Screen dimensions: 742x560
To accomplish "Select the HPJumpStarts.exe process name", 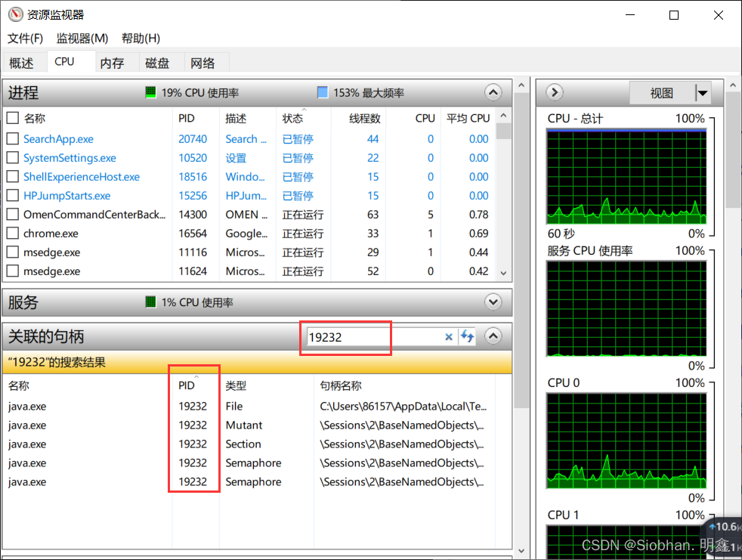I will tap(66, 196).
